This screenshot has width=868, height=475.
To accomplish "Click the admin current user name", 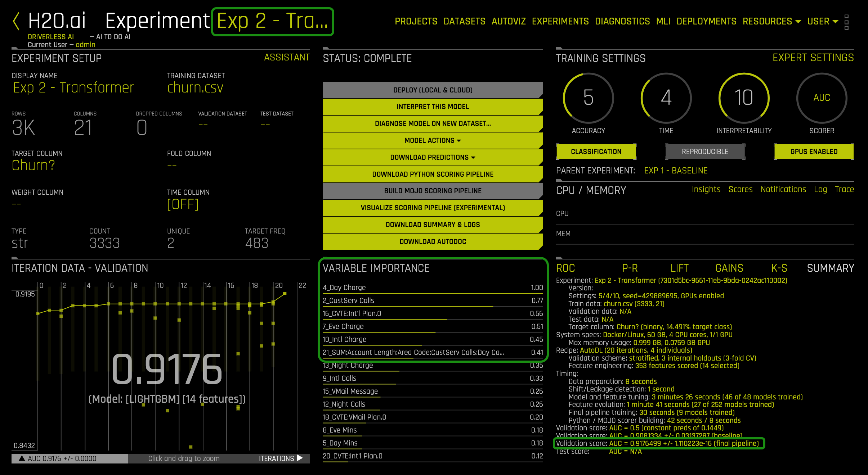I will coord(85,45).
